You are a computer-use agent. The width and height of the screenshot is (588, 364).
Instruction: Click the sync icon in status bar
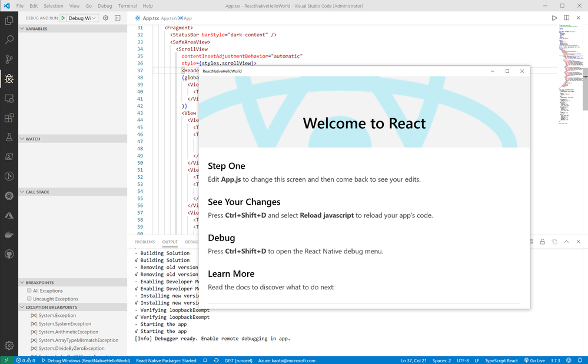(x=216, y=360)
